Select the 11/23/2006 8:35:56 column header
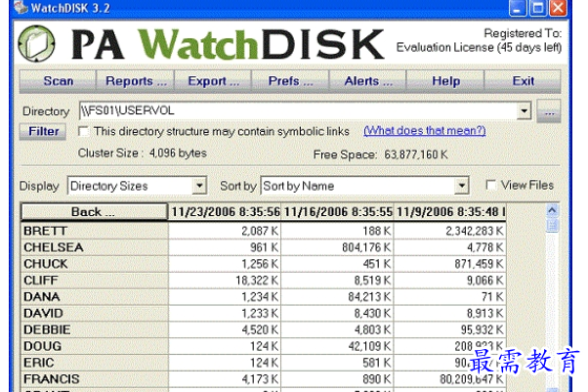The height and width of the screenshot is (392, 588). click(x=225, y=212)
